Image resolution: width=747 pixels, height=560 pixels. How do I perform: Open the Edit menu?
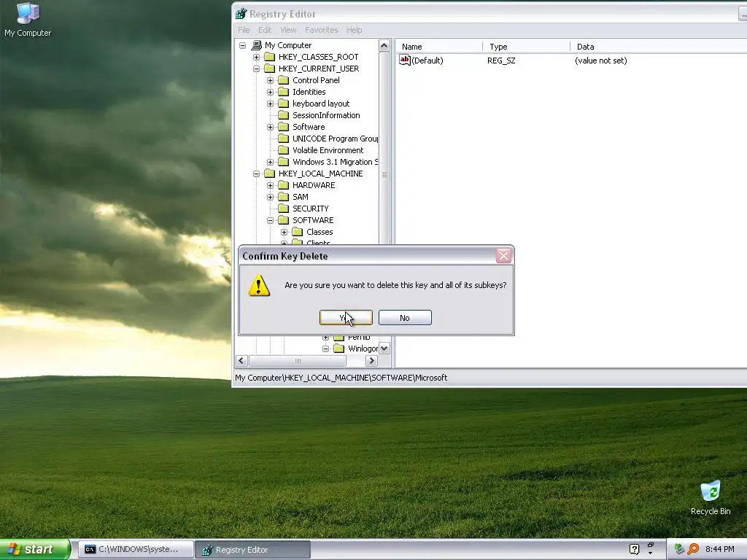pyautogui.click(x=264, y=30)
